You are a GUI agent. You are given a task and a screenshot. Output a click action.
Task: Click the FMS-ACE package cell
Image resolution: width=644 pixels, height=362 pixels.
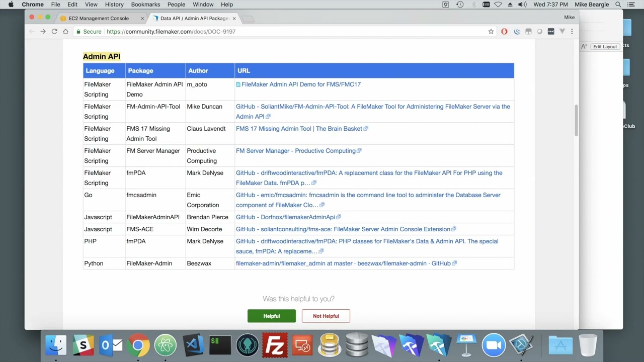pos(155,229)
